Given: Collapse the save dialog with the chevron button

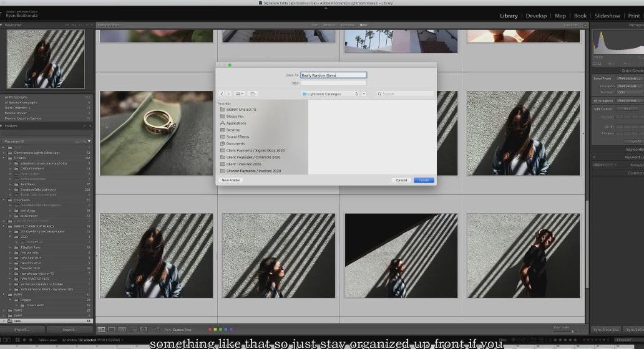Looking at the screenshot, I should click(364, 94).
